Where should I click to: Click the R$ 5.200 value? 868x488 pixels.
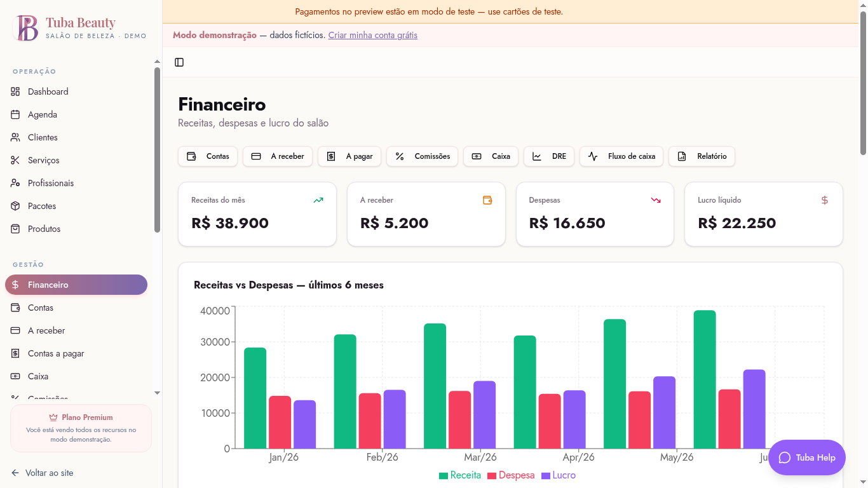coord(395,223)
